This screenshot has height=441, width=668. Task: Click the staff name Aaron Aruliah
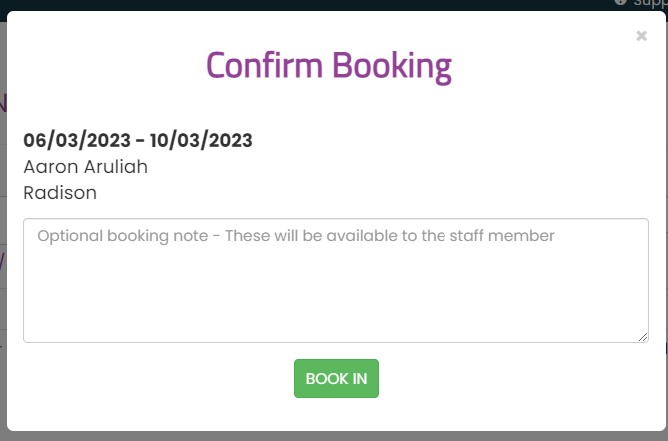(x=86, y=167)
